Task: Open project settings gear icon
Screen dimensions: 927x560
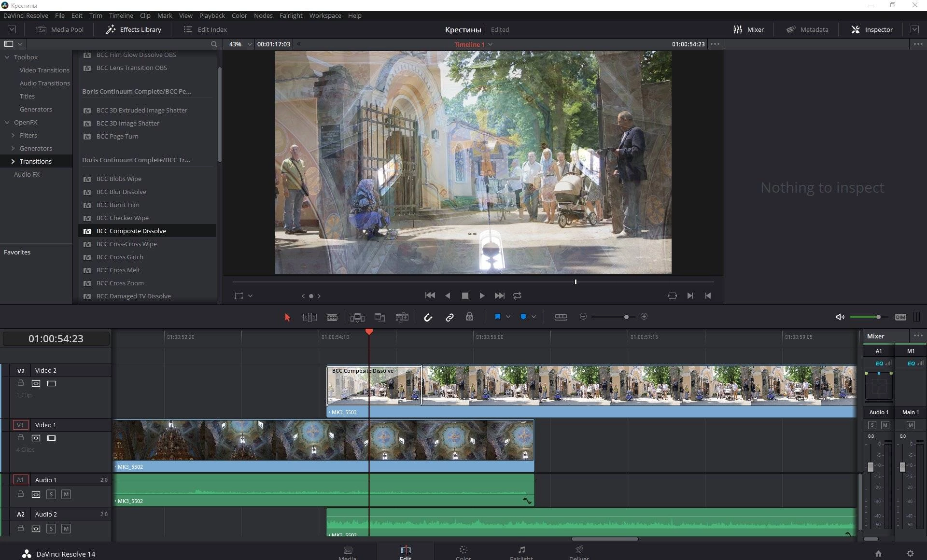Action: [x=910, y=553]
